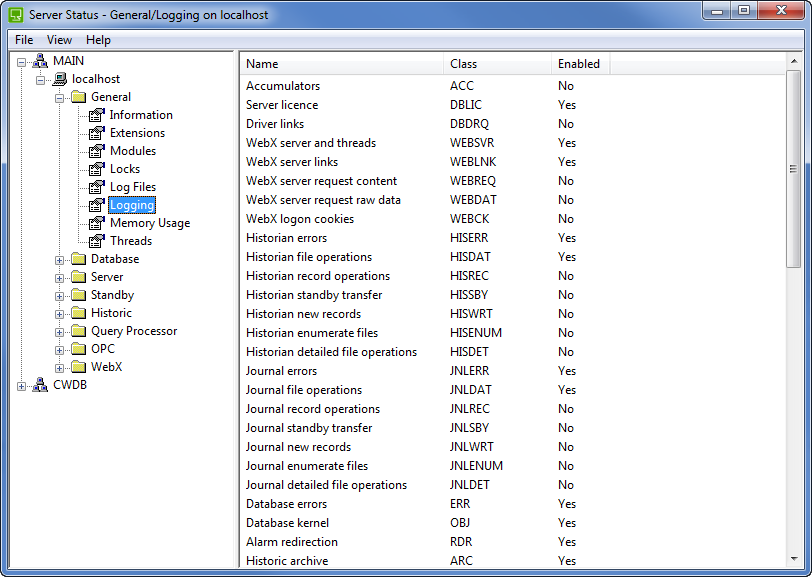Expand the Database folder node
812x577 pixels.
[60, 260]
